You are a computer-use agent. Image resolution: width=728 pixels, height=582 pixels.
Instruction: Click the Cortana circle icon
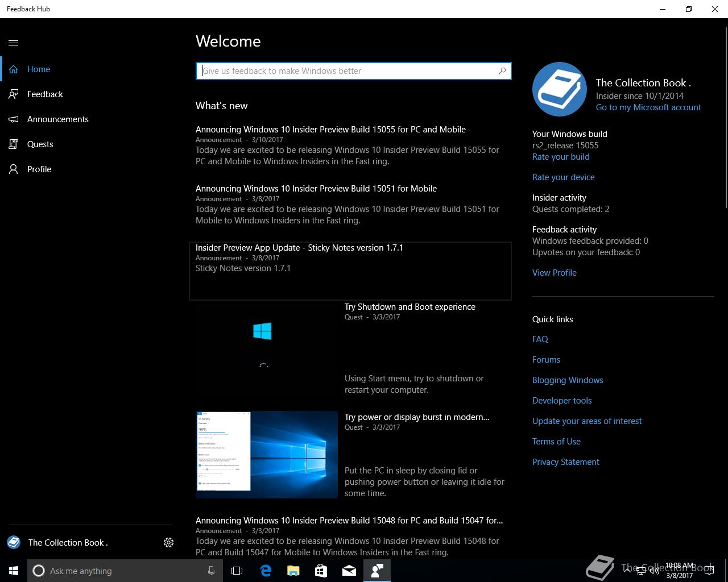pos(39,571)
